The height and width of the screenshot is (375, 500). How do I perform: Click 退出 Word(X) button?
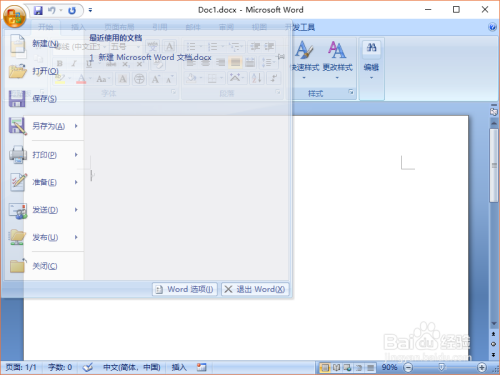click(x=255, y=289)
